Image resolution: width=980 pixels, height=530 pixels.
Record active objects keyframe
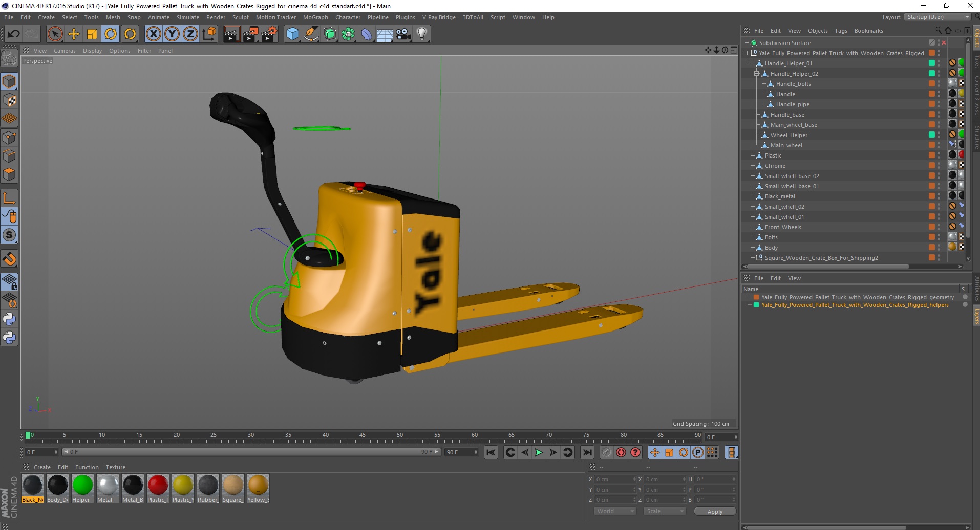607,452
